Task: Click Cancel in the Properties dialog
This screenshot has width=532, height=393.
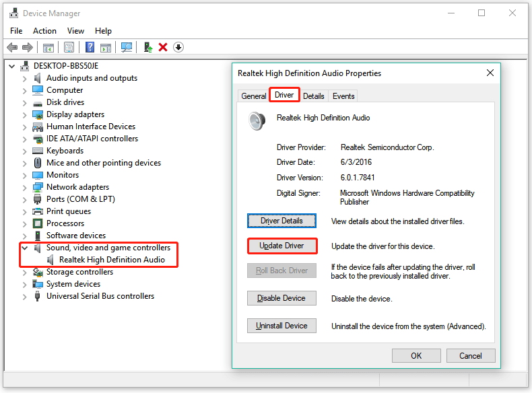Action: [471, 356]
